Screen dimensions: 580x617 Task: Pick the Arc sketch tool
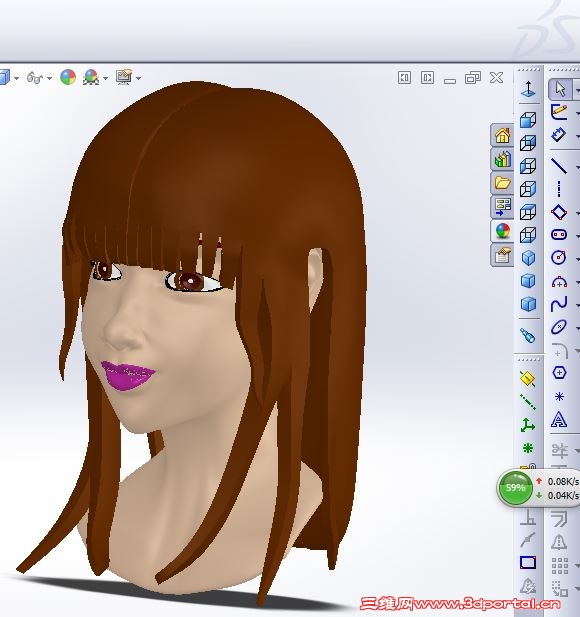(x=559, y=281)
